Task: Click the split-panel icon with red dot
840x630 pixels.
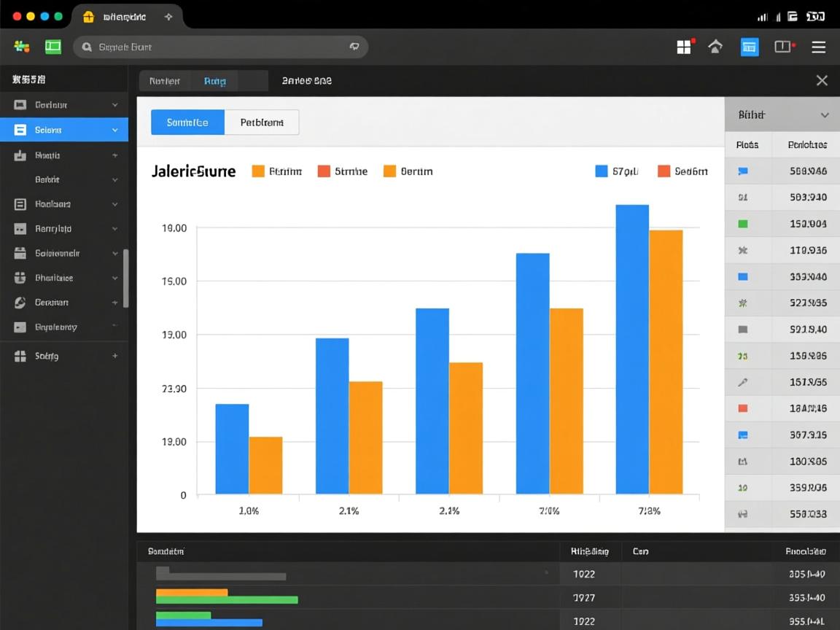Action: pyautogui.click(x=783, y=47)
